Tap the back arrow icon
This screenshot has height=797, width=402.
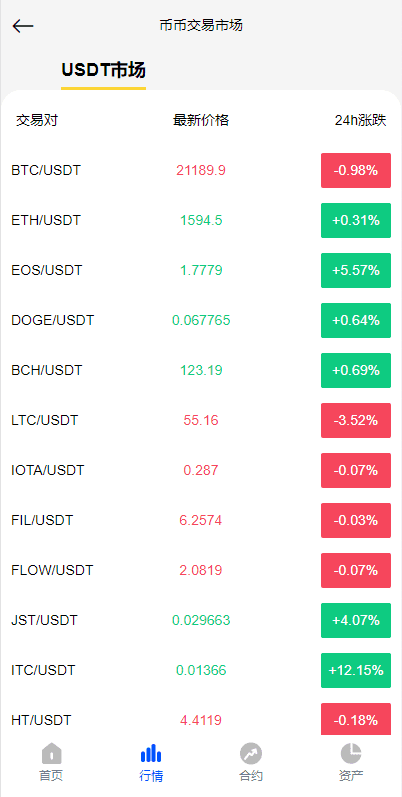(x=23, y=26)
